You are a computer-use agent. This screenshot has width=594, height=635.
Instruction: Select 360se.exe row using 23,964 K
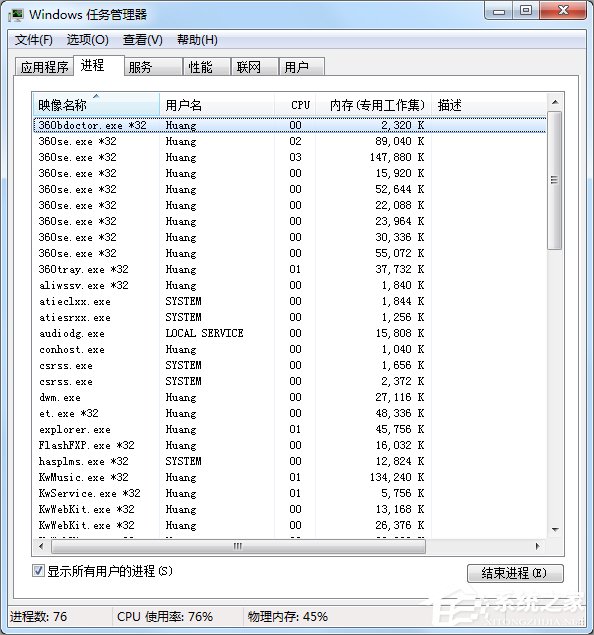(290, 221)
